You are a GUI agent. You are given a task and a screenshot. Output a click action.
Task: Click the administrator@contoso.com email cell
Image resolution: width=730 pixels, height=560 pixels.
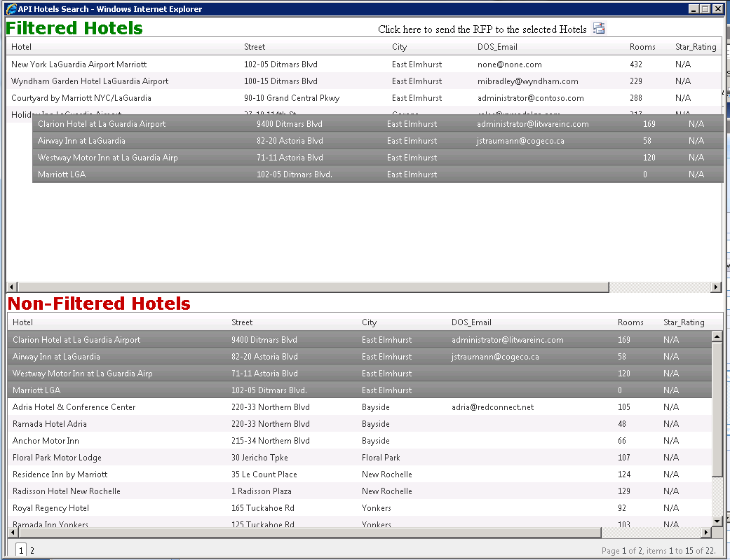pos(531,97)
